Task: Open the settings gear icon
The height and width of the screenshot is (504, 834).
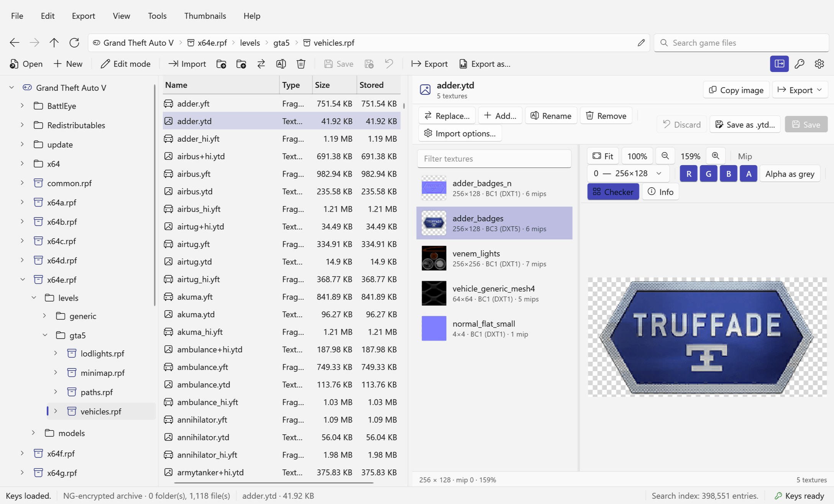Action: click(819, 64)
